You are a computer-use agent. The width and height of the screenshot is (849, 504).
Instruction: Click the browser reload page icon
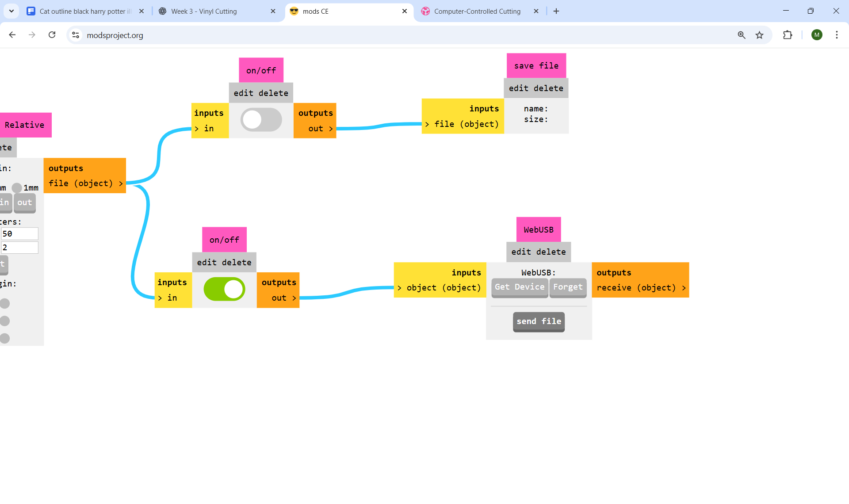52,35
